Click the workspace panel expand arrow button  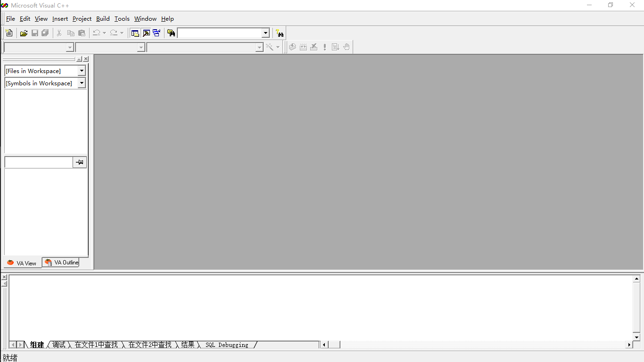[79, 59]
